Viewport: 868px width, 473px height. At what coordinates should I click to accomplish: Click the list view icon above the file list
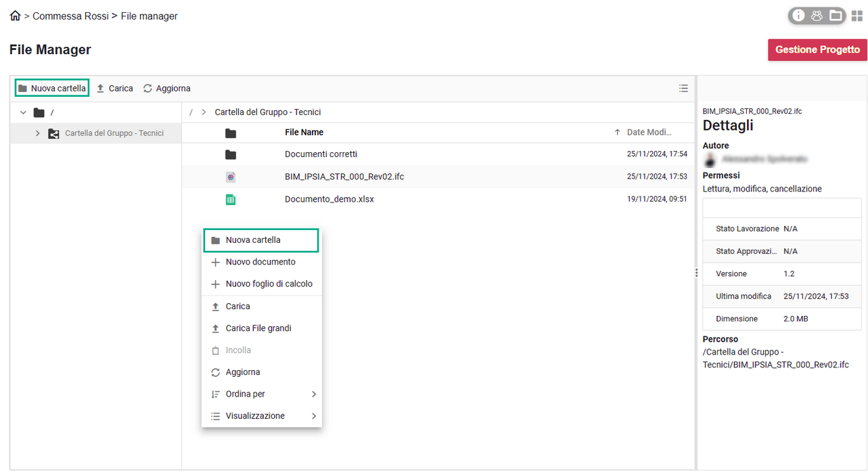pyautogui.click(x=683, y=88)
